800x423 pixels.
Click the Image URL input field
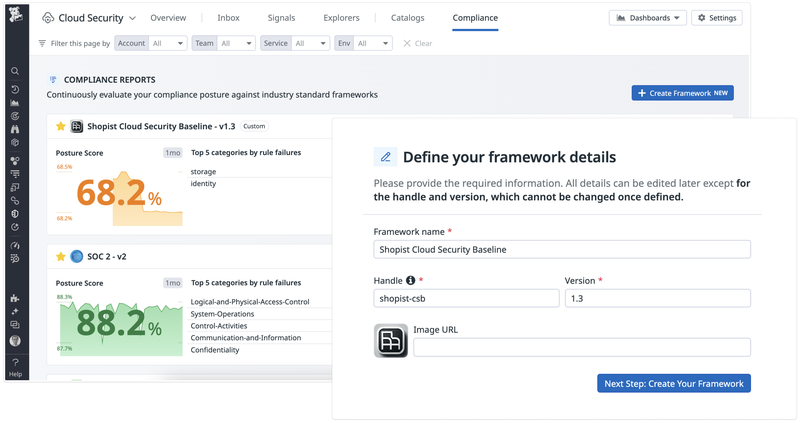[x=581, y=347]
